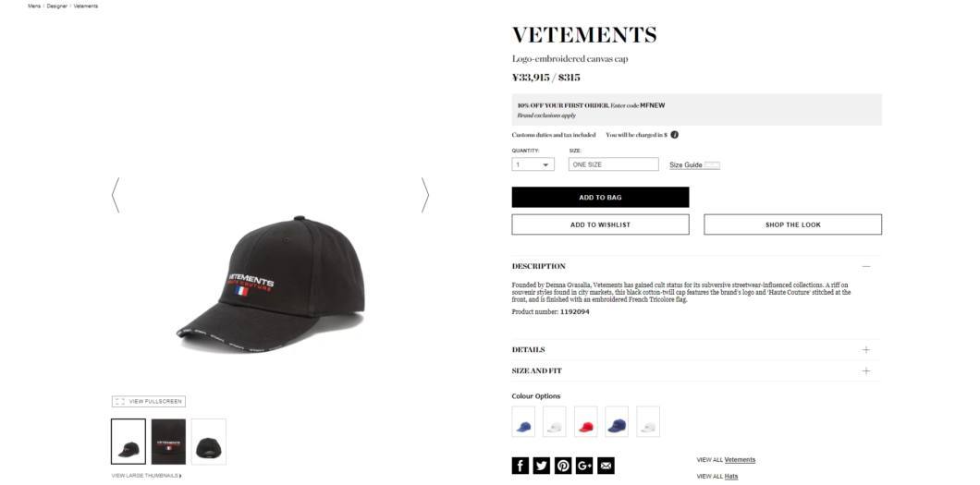Viewport: 980px width, 485px height.
Task: Open the Quantity dropdown
Action: pos(533,164)
